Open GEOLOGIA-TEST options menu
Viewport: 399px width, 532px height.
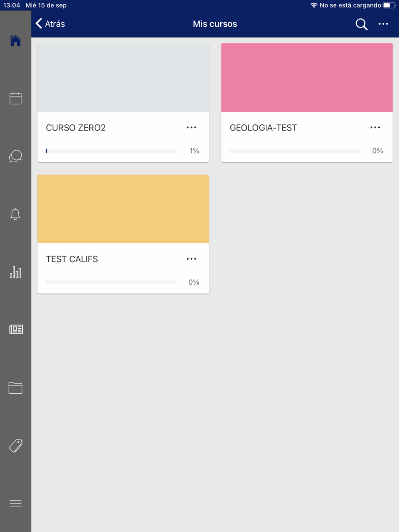[x=375, y=128]
